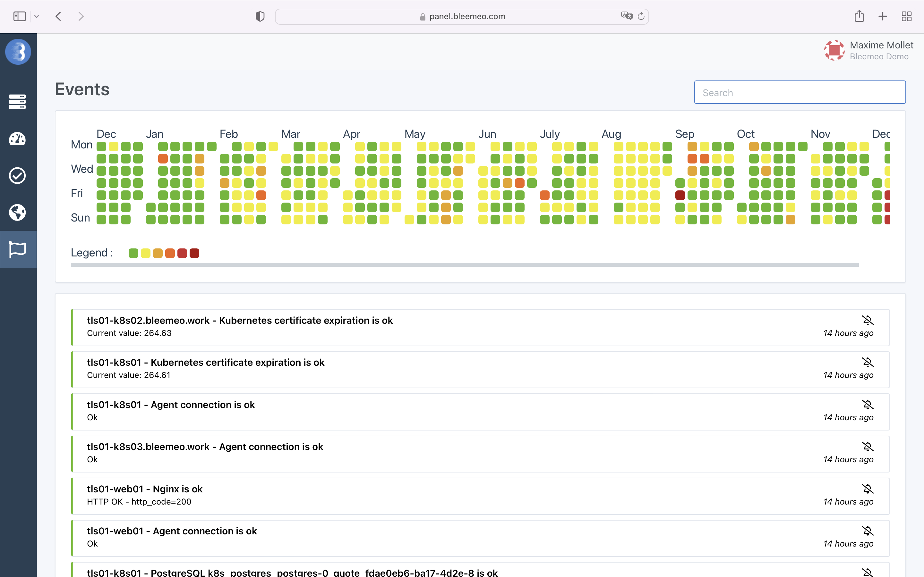Select the events flag sidebar icon
924x577 pixels.
pyautogui.click(x=18, y=249)
